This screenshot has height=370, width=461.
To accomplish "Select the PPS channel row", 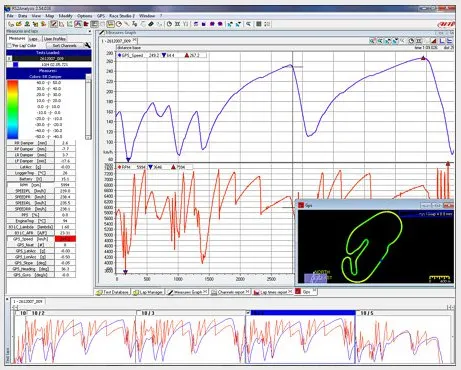I will 41,215.
